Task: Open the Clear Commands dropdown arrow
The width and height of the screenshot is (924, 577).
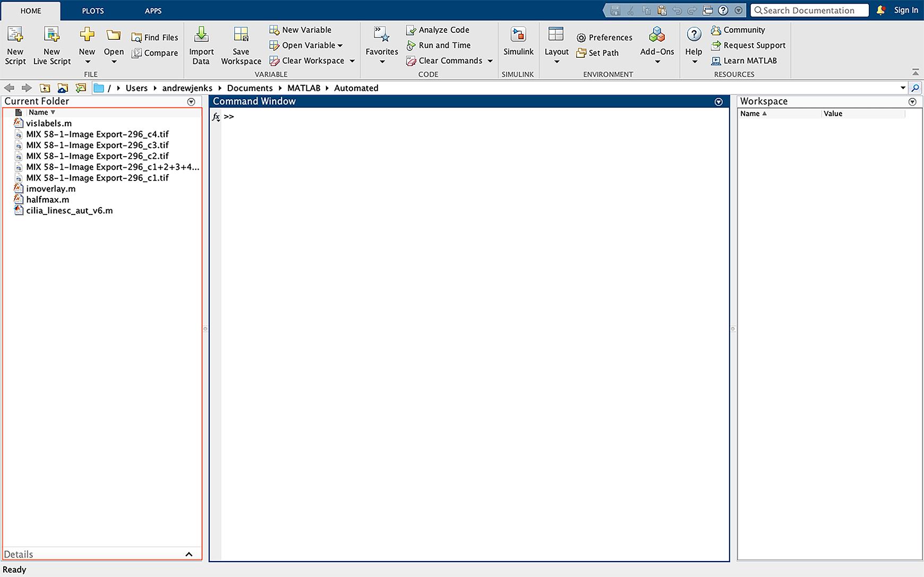Action: pos(490,61)
